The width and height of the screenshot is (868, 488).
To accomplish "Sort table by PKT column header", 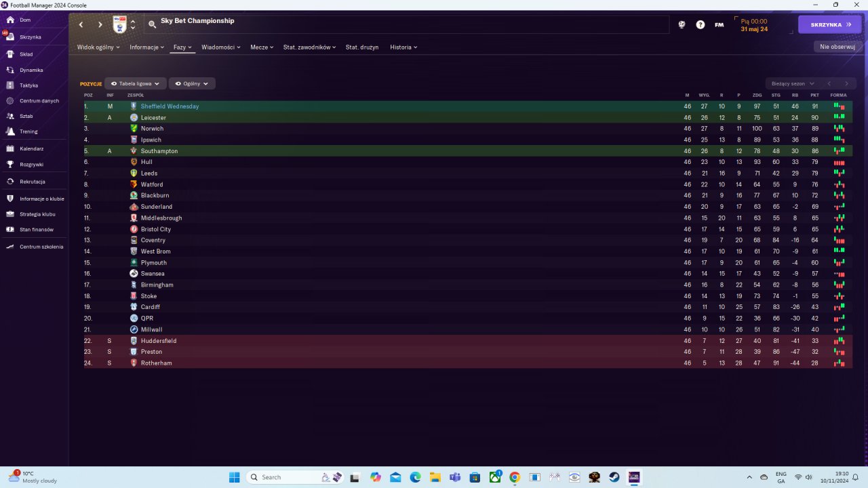I will 814,95.
